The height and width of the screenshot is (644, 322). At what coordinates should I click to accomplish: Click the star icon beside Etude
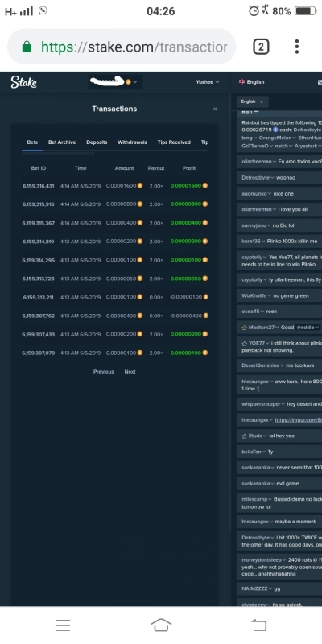click(245, 436)
